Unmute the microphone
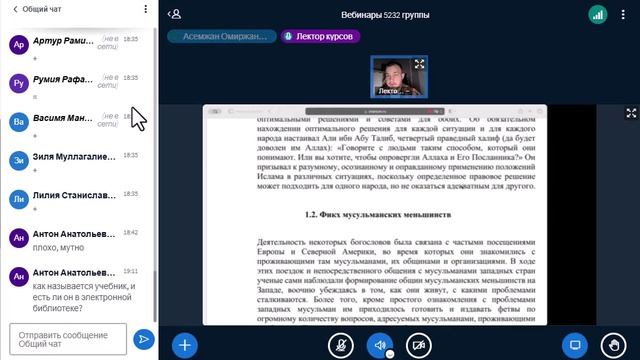640x360 pixels. tap(341, 345)
